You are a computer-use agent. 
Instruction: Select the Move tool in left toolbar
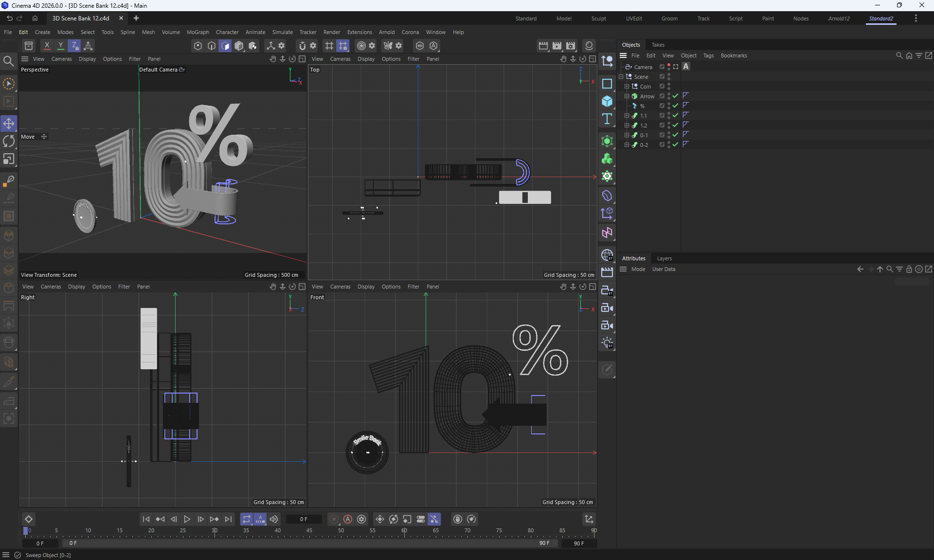click(9, 124)
